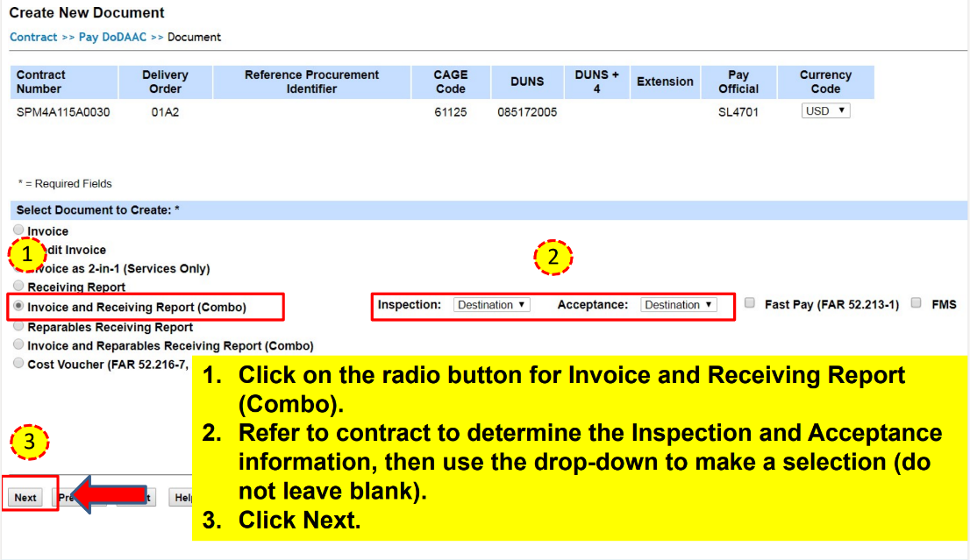Choose Reparables Receiving Report
The image size is (970, 560).
(18, 327)
